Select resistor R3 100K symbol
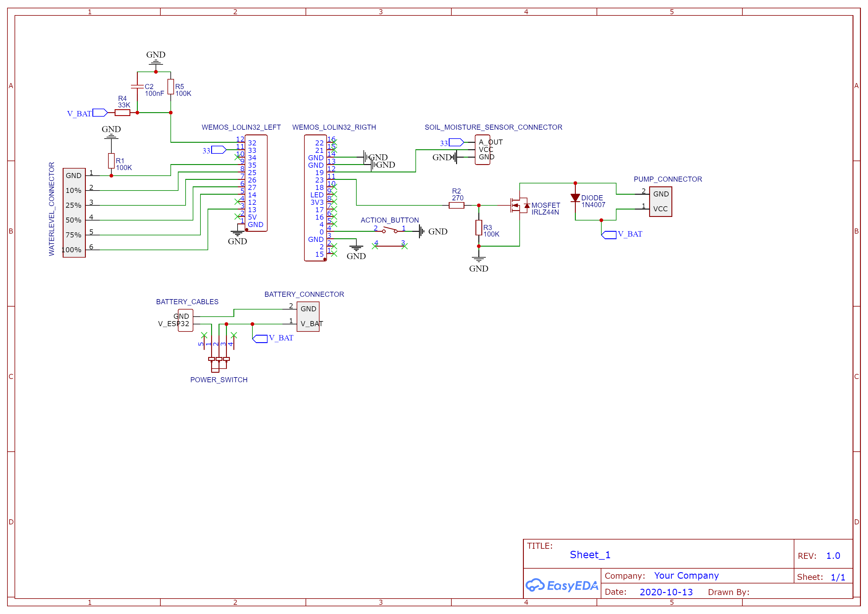 pos(479,228)
